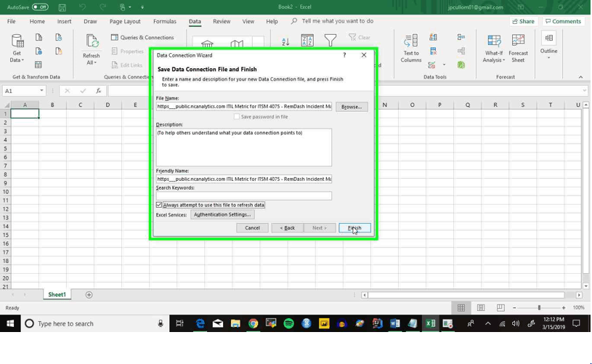
Task: Toggle AutoSave switch
Action: pos(40,7)
